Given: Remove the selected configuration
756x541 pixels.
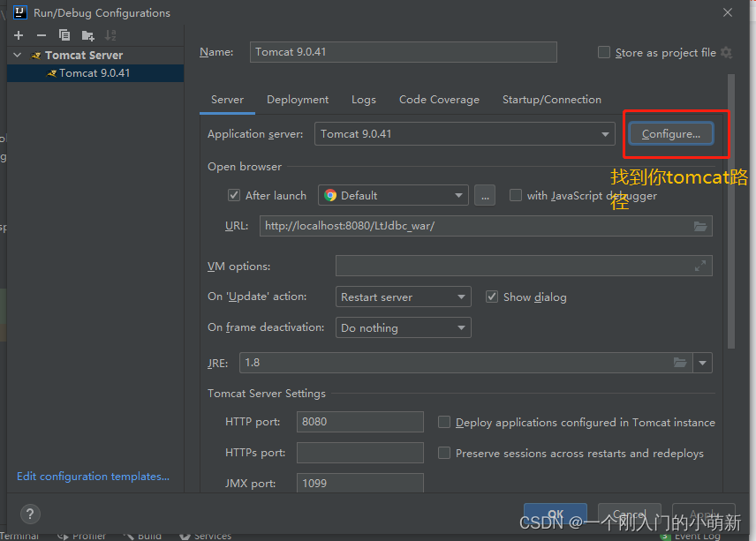Looking at the screenshot, I should (42, 35).
